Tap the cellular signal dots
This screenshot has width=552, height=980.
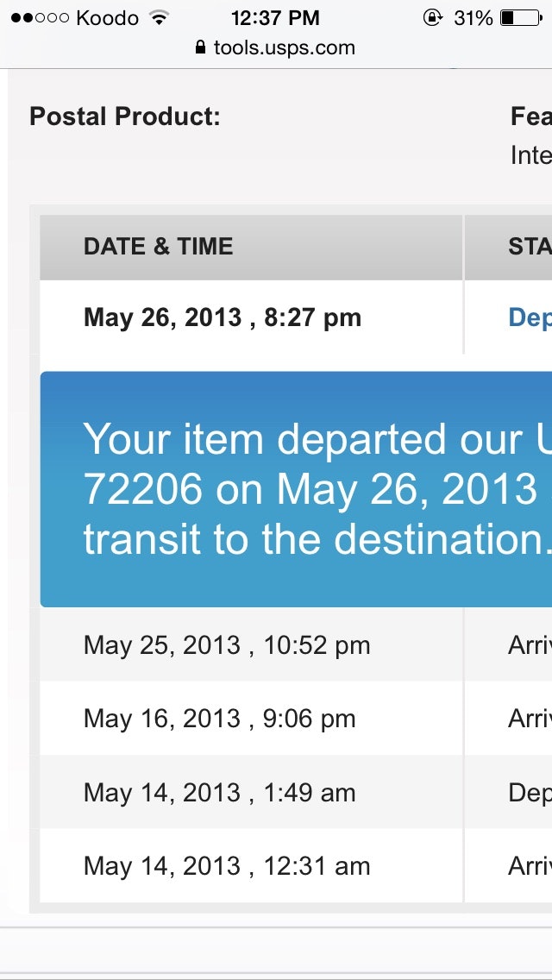pos(39,17)
